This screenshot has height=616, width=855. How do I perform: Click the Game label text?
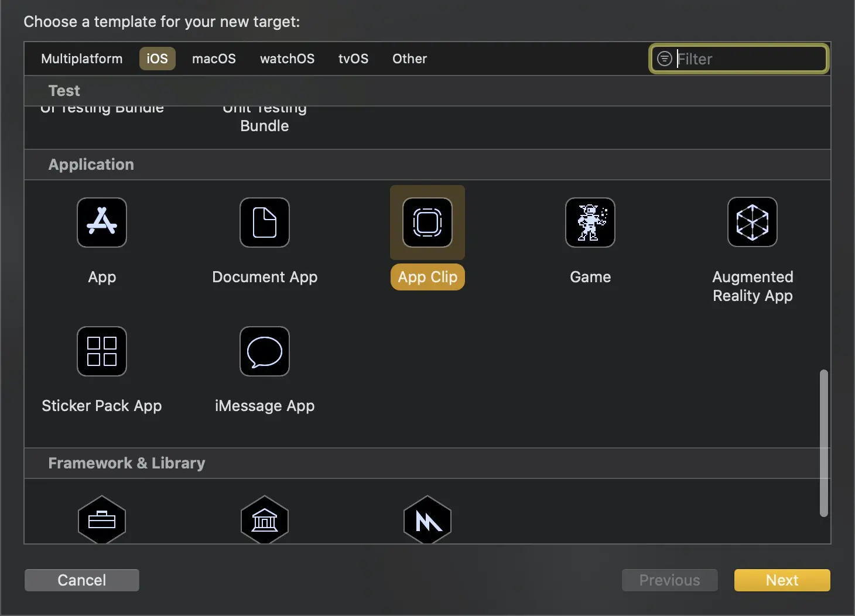click(590, 277)
